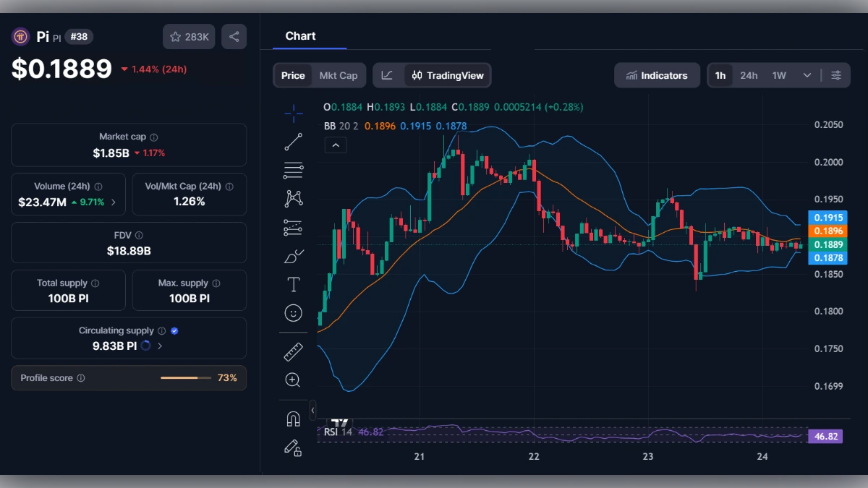This screenshot has height=488, width=868.
Task: Activate the zoom-in magnifier tool
Action: click(293, 380)
